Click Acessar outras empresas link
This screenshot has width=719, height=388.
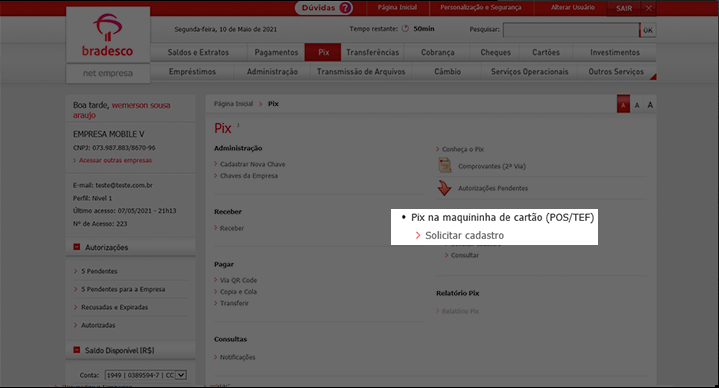click(x=115, y=160)
